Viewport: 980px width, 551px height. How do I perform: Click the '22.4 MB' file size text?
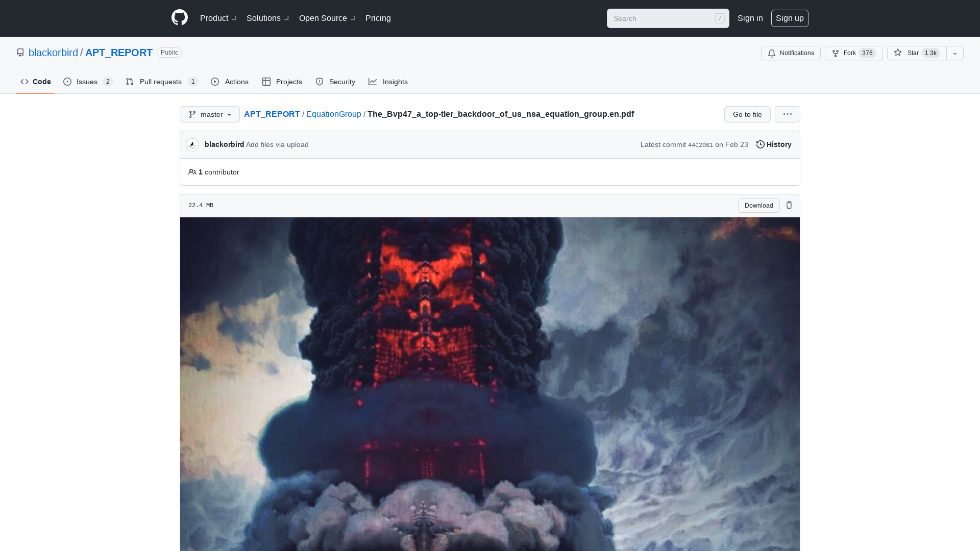click(x=201, y=206)
